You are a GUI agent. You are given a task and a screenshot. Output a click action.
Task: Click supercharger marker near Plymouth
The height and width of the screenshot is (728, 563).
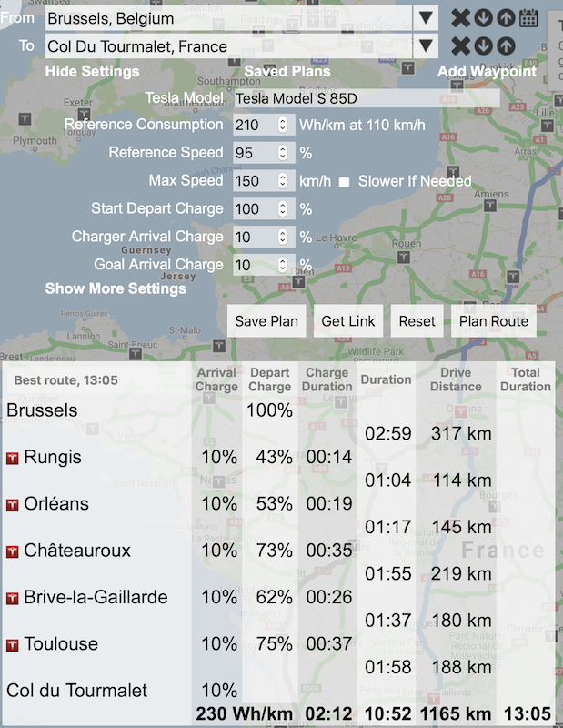pos(25,119)
